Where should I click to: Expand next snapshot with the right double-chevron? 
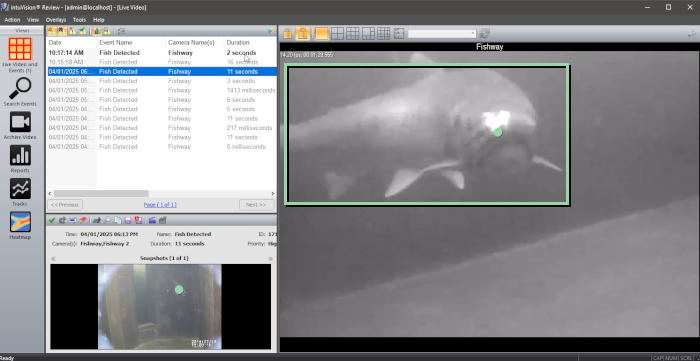(270, 258)
